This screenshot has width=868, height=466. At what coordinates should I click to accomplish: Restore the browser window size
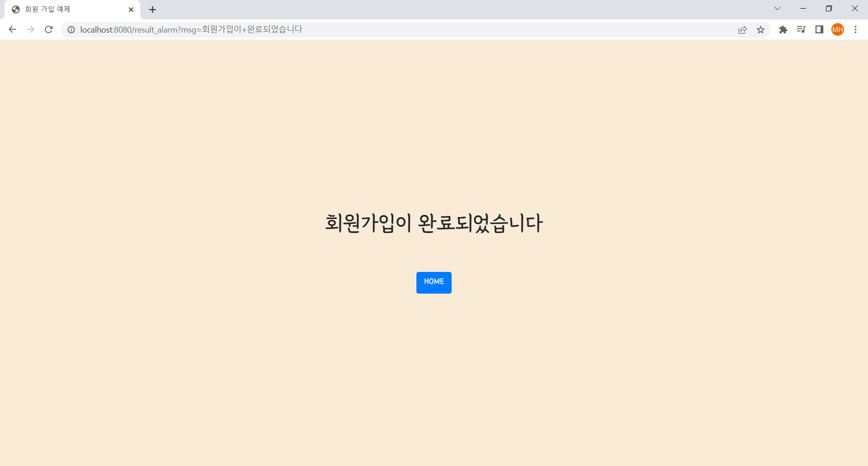pos(830,8)
